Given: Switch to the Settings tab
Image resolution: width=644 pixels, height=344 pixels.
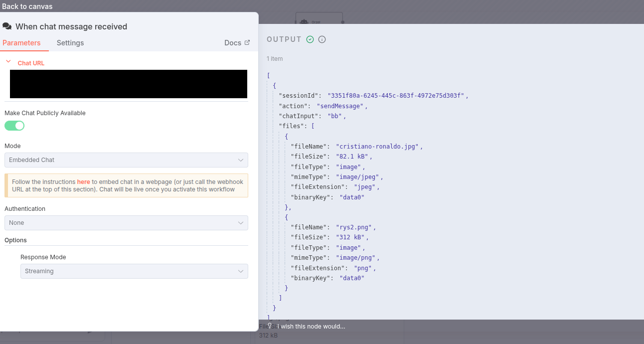Looking at the screenshot, I should [70, 43].
